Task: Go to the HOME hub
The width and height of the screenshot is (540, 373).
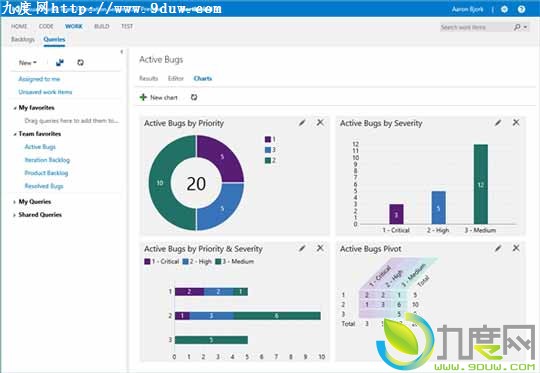Action: coord(19,26)
